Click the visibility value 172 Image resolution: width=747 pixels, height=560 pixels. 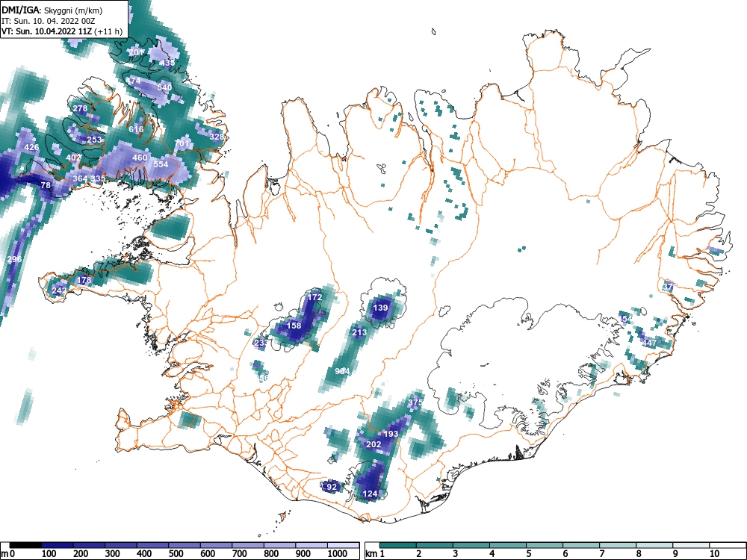(x=314, y=297)
